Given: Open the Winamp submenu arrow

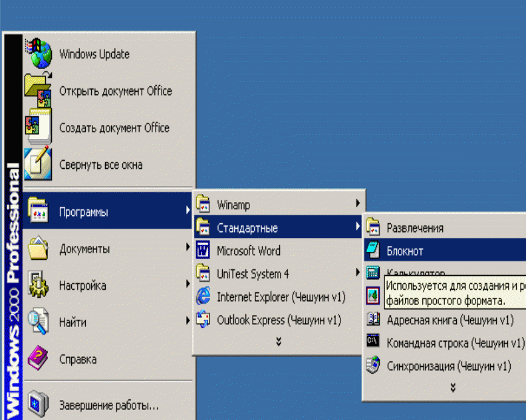Looking at the screenshot, I should 358,205.
